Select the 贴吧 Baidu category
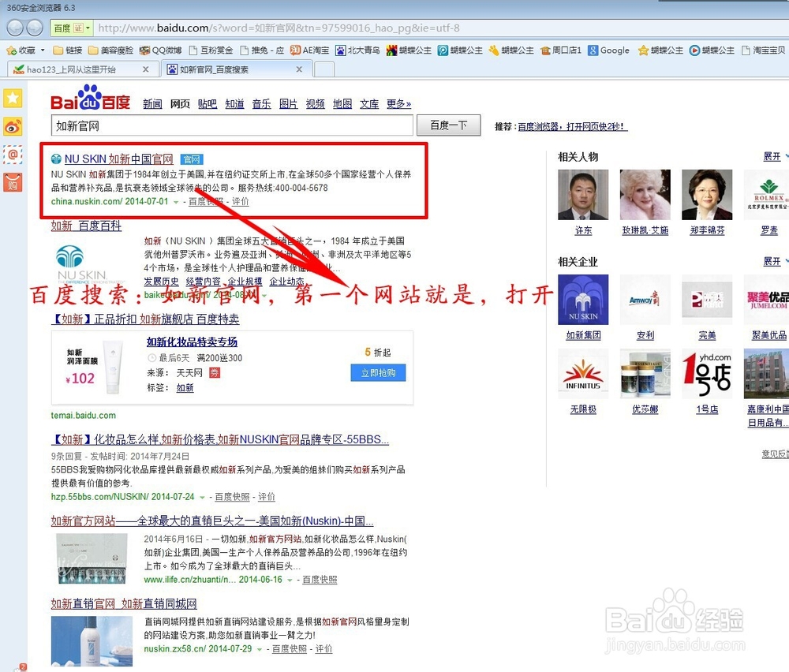Image resolution: width=789 pixels, height=672 pixels. click(x=208, y=103)
